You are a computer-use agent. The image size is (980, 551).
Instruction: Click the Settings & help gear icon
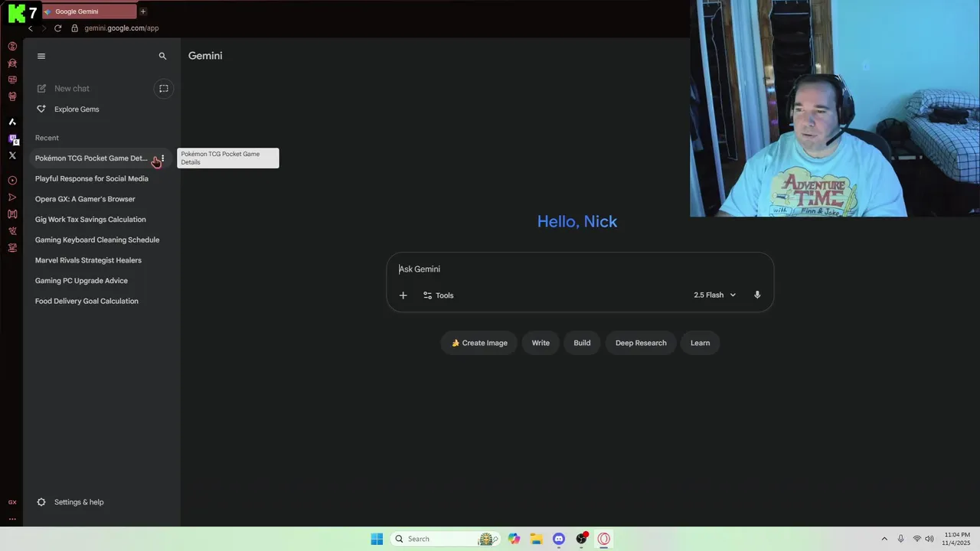41,502
